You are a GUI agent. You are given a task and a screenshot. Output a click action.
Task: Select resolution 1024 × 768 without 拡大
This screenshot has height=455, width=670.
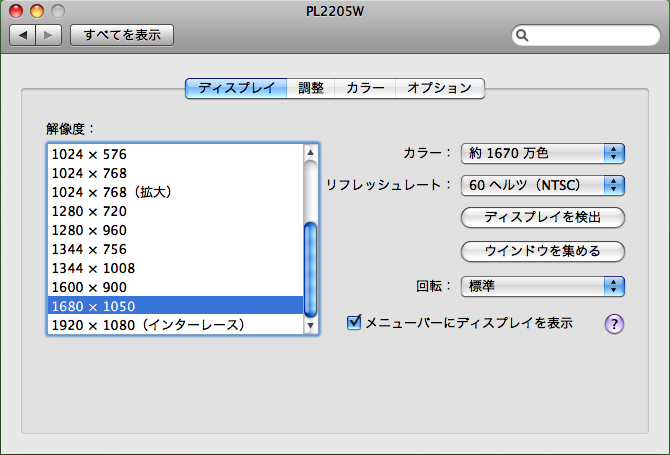(175, 173)
